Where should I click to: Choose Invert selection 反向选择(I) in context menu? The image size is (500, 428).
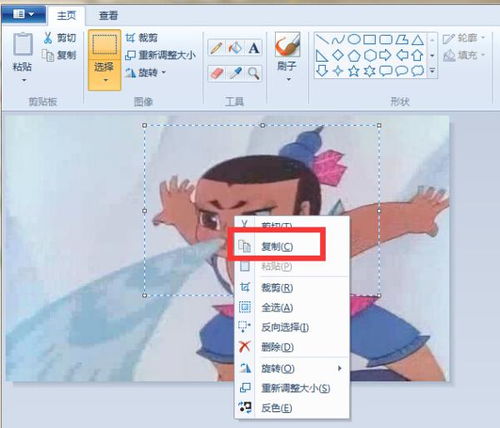(x=292, y=327)
